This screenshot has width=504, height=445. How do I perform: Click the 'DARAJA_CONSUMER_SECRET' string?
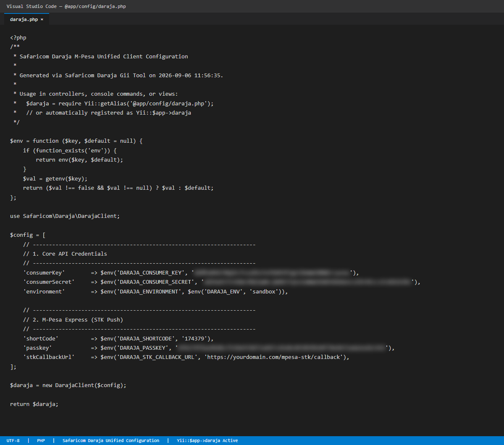155,282
